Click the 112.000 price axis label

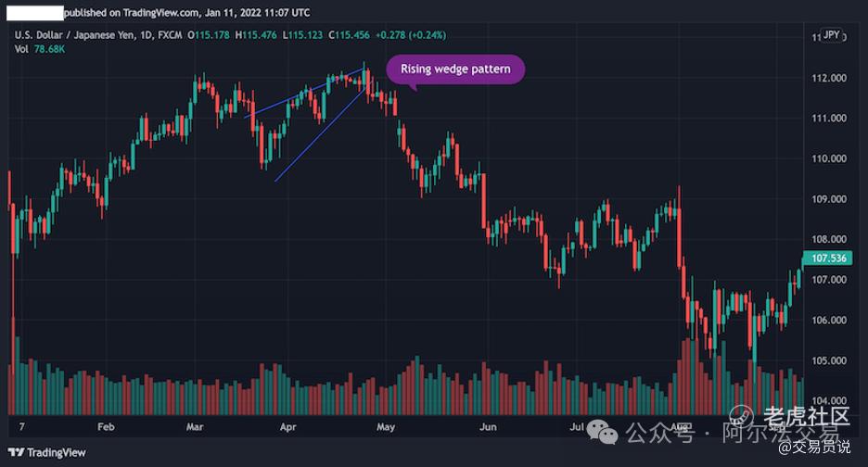829,78
